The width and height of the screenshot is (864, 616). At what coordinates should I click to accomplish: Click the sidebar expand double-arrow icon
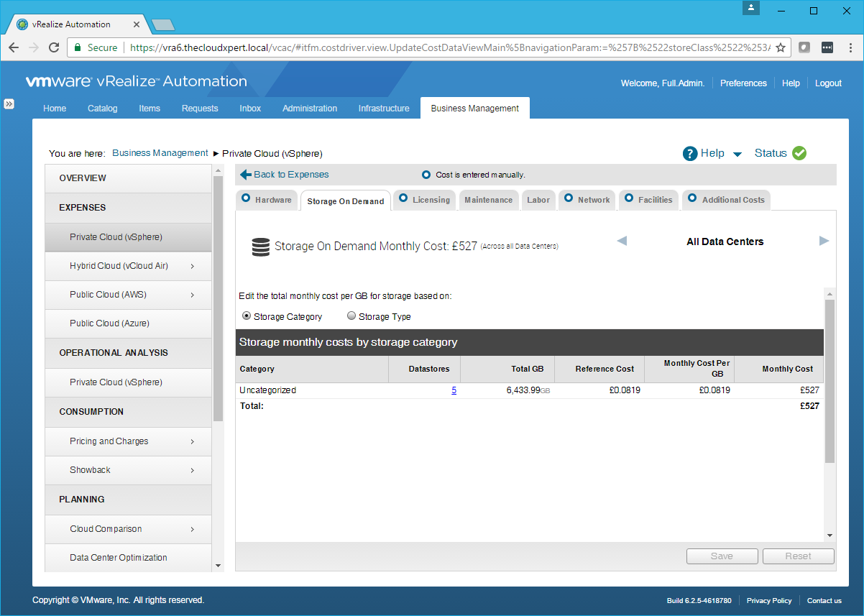(x=9, y=104)
